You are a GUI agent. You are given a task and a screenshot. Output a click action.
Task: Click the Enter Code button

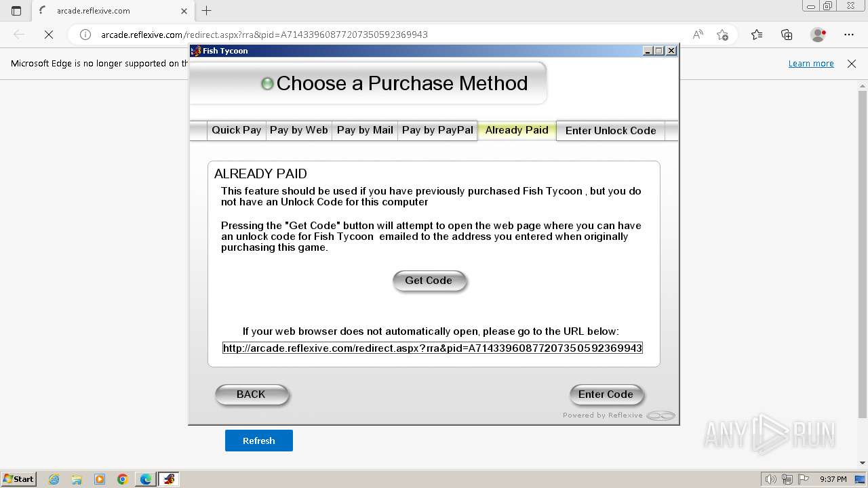click(x=606, y=394)
